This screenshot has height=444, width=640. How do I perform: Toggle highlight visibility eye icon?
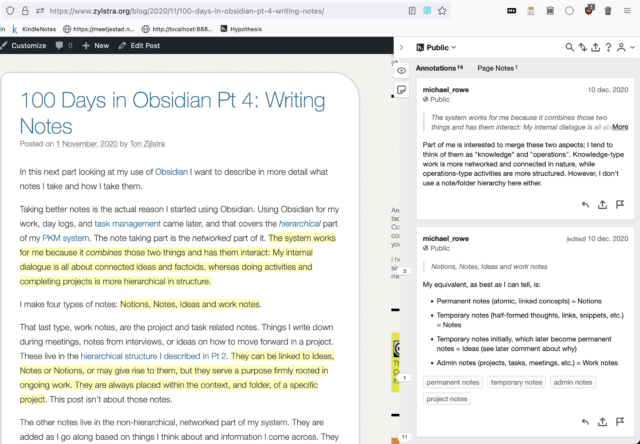[x=402, y=71]
